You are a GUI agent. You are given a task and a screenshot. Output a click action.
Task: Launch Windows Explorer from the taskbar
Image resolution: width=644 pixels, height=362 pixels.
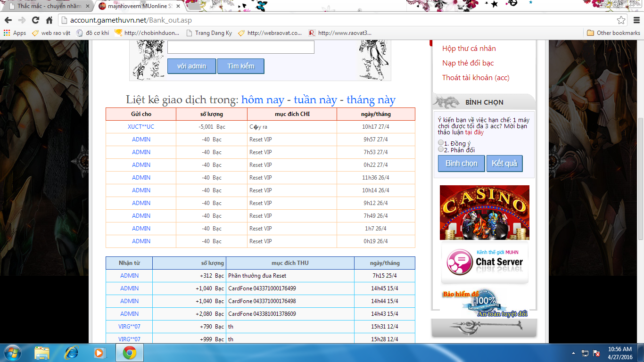point(42,353)
